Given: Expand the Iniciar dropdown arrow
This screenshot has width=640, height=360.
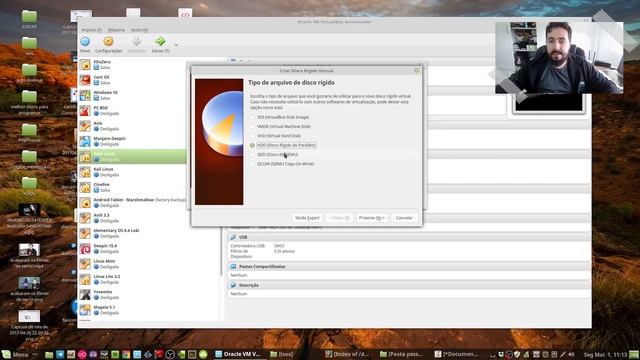Looking at the screenshot, I should tap(176, 44).
